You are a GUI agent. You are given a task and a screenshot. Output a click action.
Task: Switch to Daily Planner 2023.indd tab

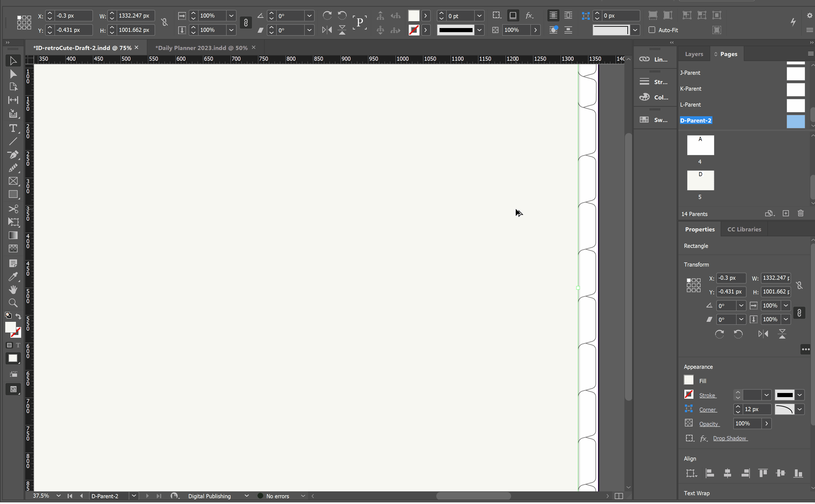click(x=201, y=48)
